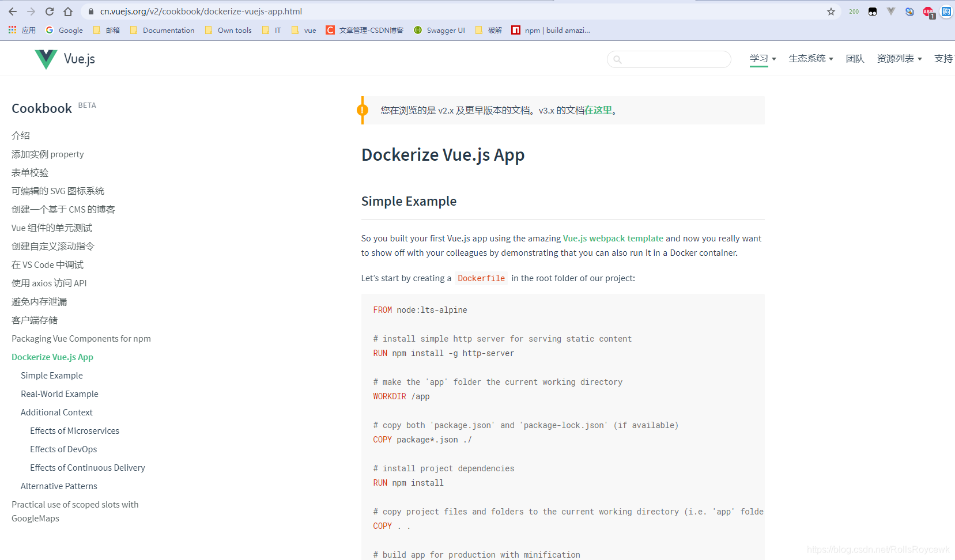Open the green 200 status extension
The width and height of the screenshot is (955, 560).
click(854, 12)
